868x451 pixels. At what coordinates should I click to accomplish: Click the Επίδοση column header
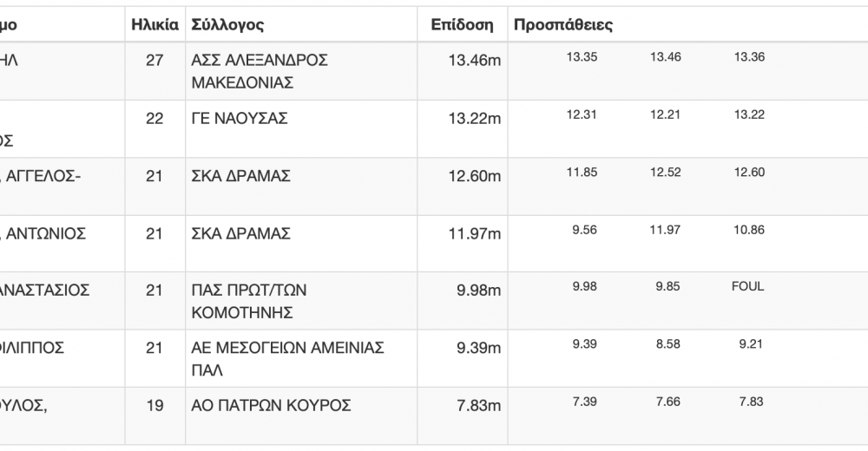(462, 25)
